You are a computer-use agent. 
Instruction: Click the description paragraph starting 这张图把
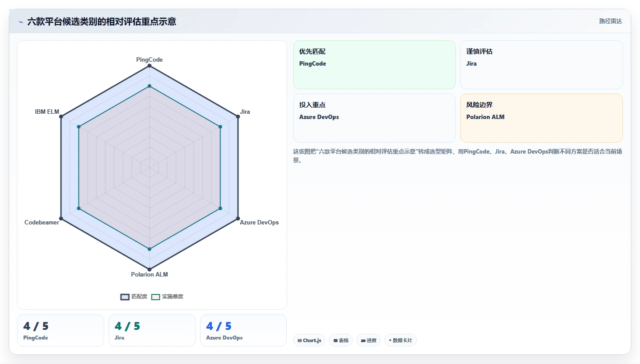point(457,156)
